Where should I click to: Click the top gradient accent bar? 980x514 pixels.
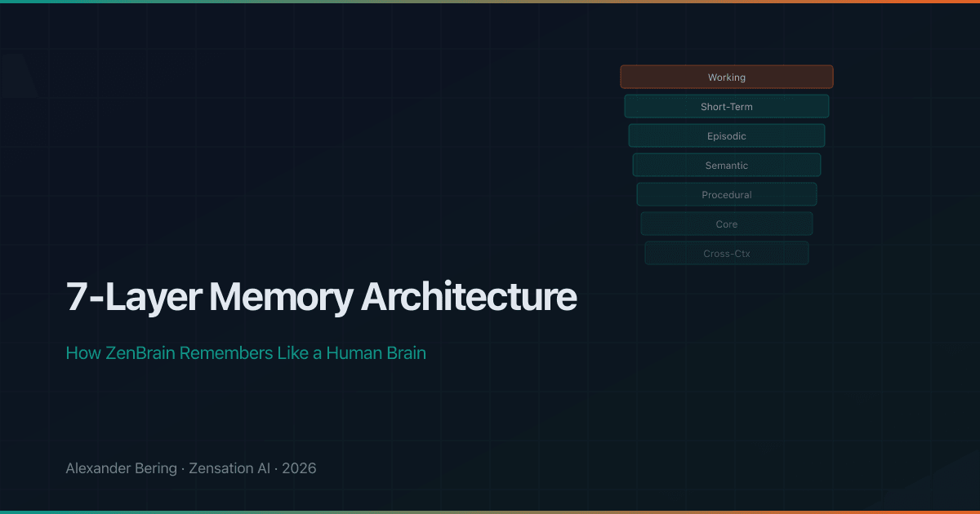point(490,3)
